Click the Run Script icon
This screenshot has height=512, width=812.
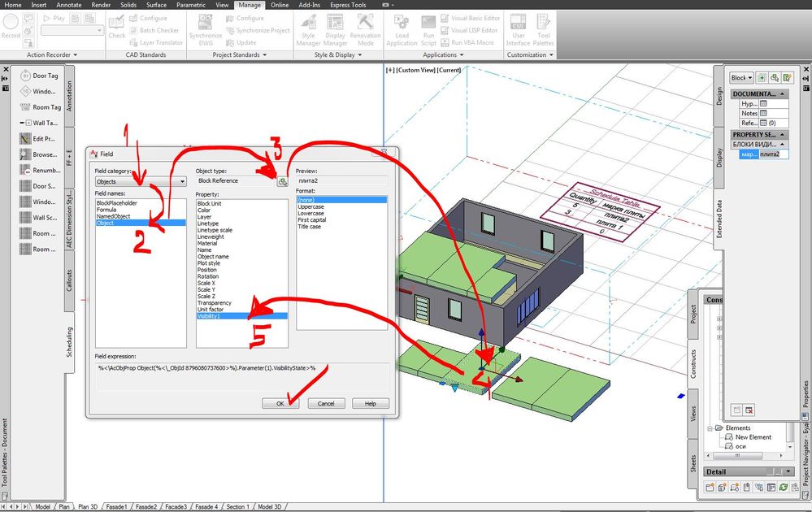428,30
